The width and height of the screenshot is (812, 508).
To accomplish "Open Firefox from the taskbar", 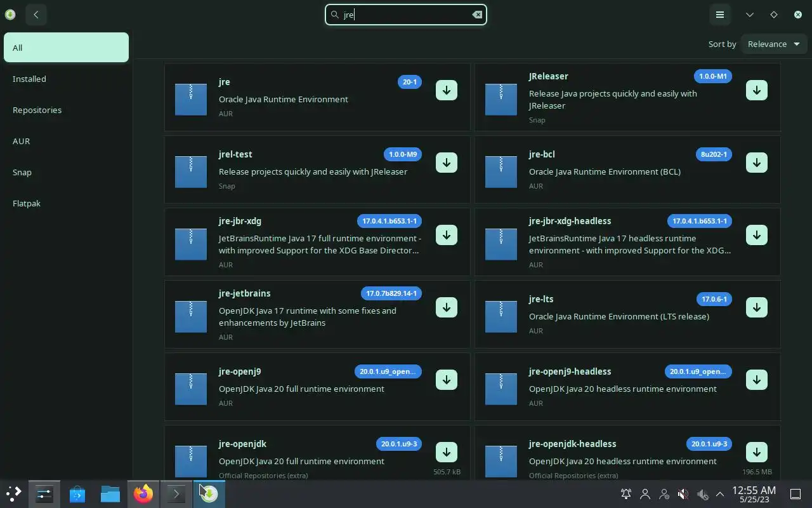I will pos(143,493).
